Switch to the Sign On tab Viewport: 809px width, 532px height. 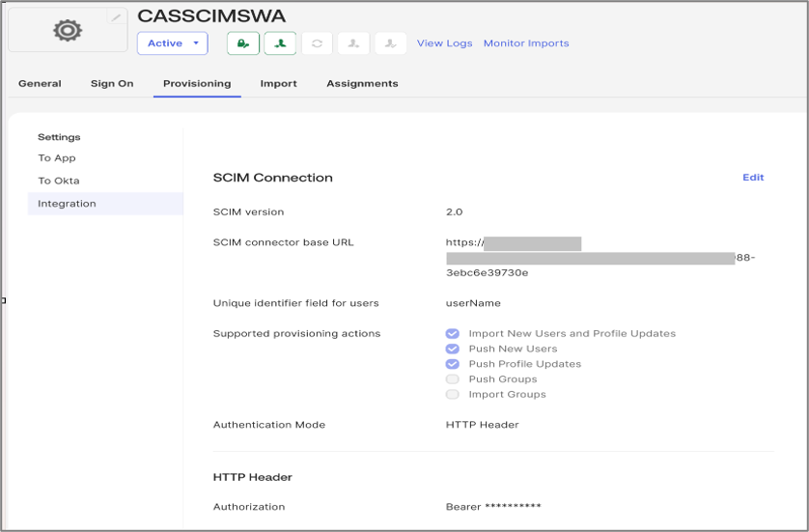pyautogui.click(x=112, y=84)
